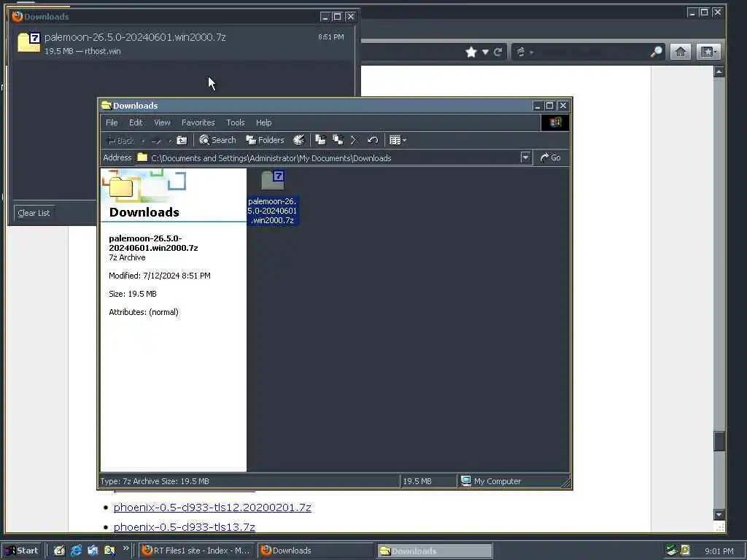Viewport: 747px width, 560px height.
Task: Open the URL history dropdown arrow in browser
Action: 485,52
